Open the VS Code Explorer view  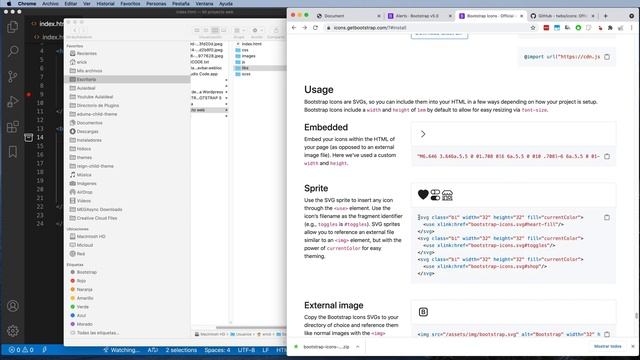pos(13,27)
